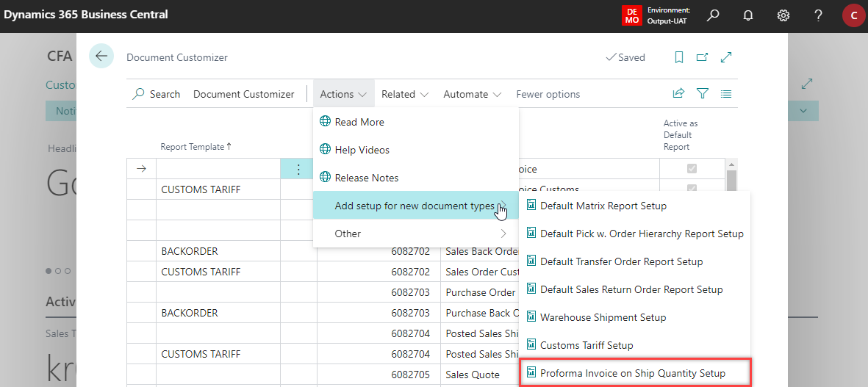
Task: Toggle the filter pane funnel icon
Action: click(703, 94)
